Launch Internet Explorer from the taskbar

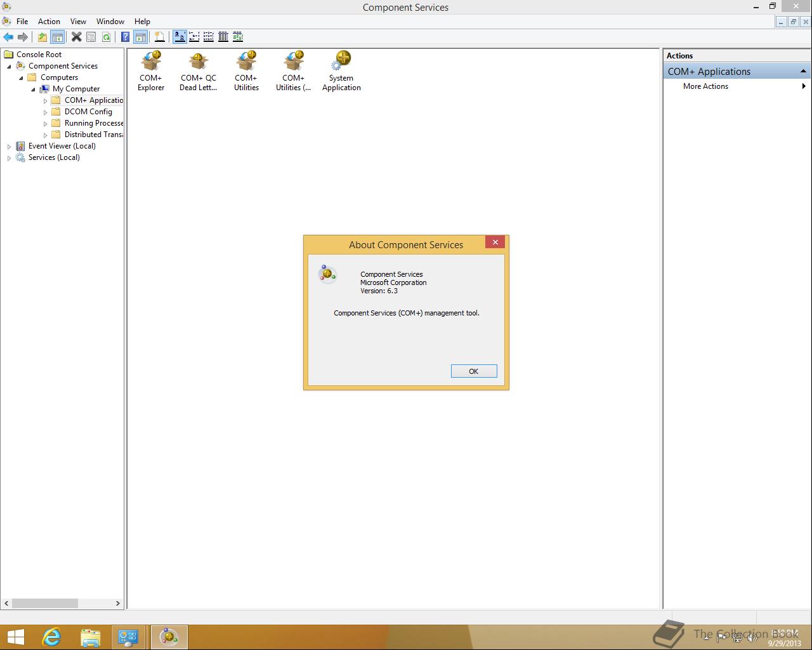(51, 637)
